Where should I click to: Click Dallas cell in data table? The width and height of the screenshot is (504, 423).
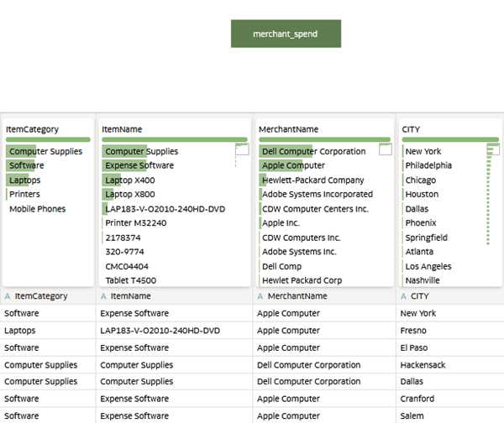coord(450,381)
